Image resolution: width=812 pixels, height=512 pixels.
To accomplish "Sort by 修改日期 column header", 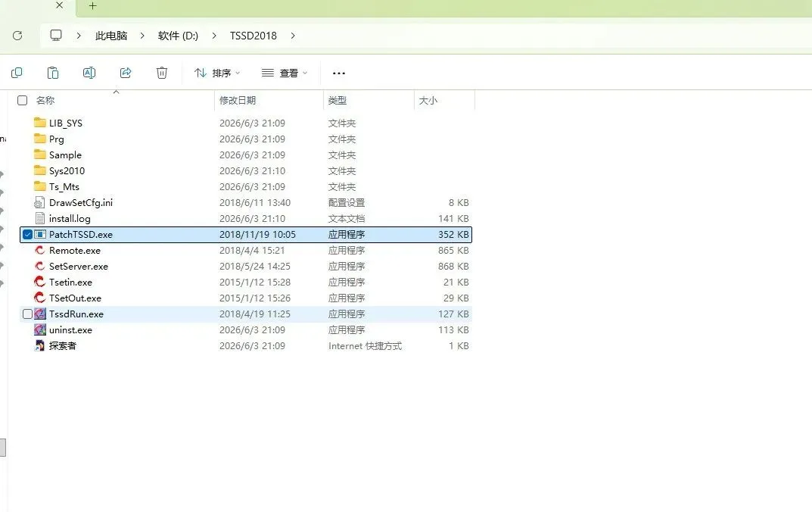I will tap(238, 101).
